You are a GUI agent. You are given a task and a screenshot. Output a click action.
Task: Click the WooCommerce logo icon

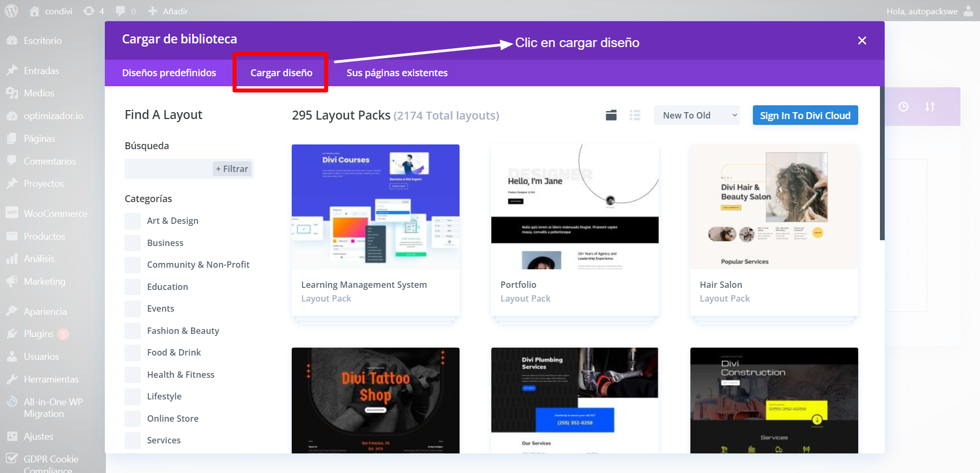point(12,213)
